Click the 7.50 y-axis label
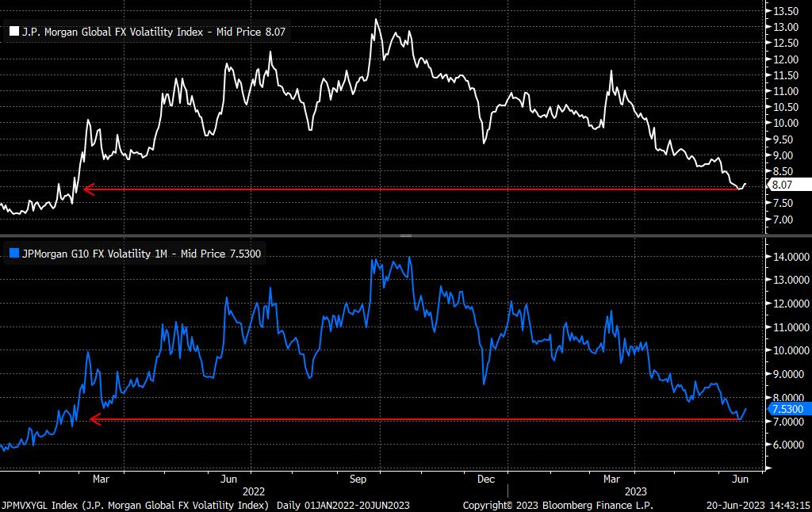The image size is (812, 512). pos(783,204)
